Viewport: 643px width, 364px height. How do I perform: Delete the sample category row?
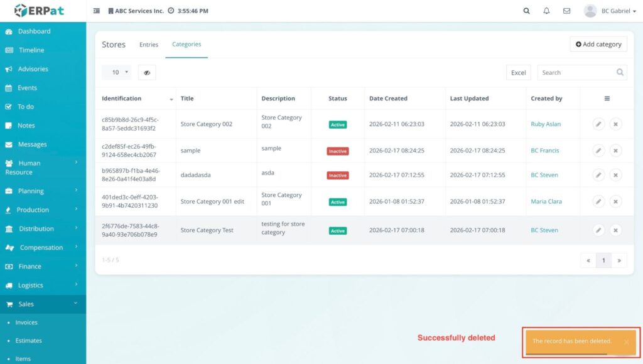(x=615, y=151)
